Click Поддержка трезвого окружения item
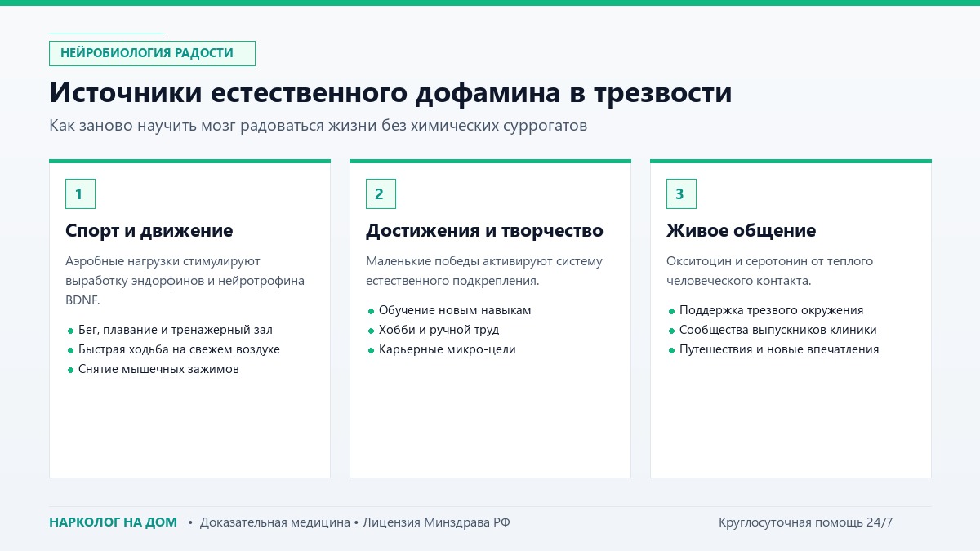Image resolution: width=980 pixels, height=551 pixels. [x=771, y=310]
